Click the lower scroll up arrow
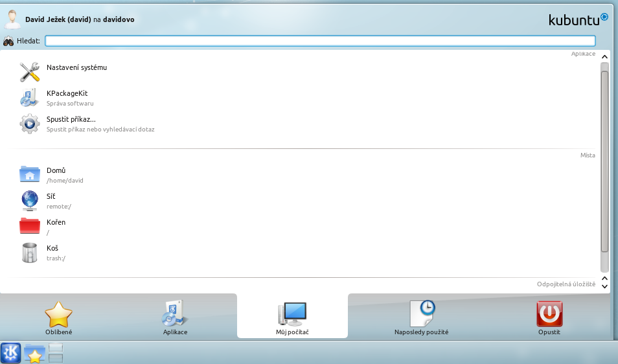The width and height of the screenshot is (618, 364). click(604, 279)
